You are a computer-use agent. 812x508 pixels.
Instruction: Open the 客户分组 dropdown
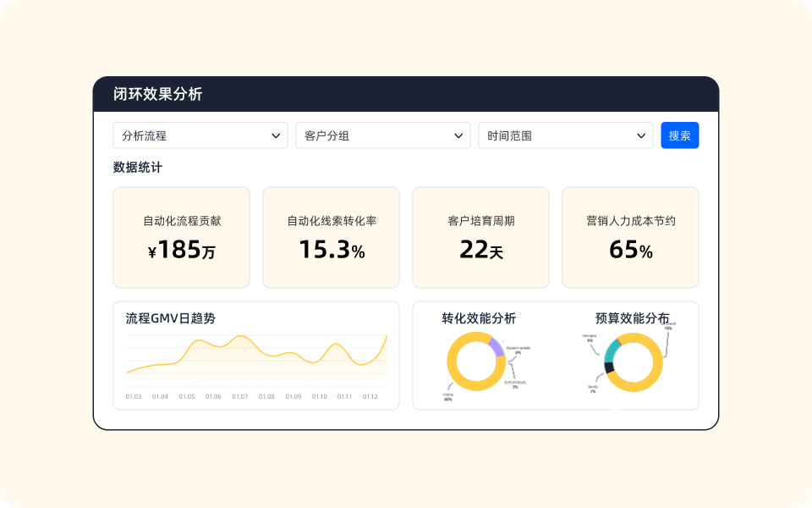(x=382, y=135)
